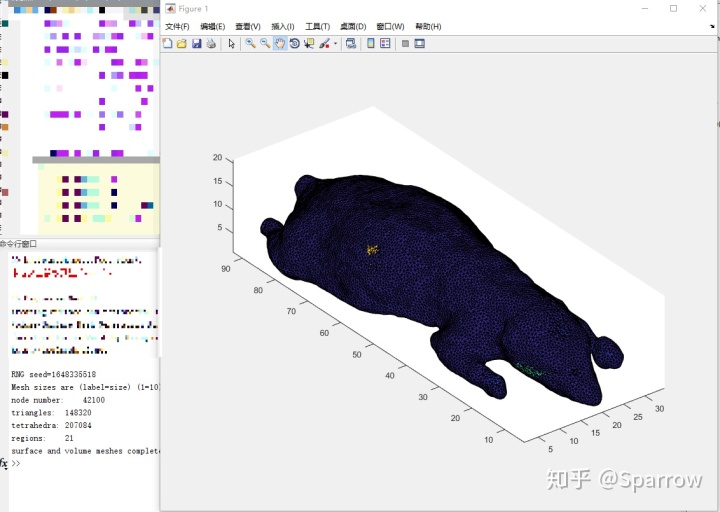The width and height of the screenshot is (720, 512).
Task: Open the 编辑(E) menu
Action: click(213, 27)
